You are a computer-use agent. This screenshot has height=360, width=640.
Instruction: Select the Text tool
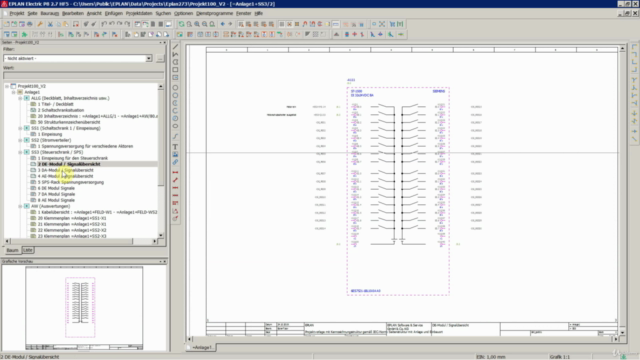(176, 147)
